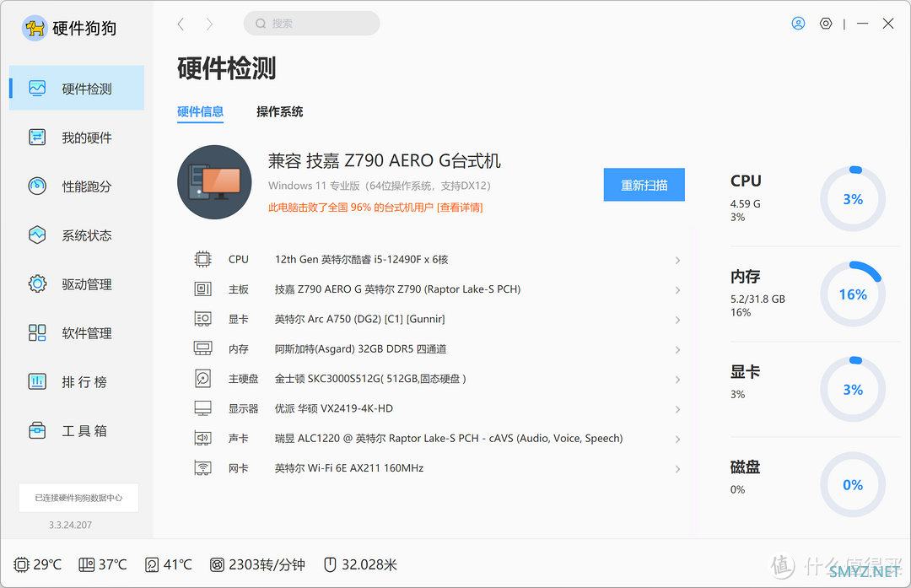Click the 磁盘 0% usage ring
Viewport: 911px width, 588px height.
pos(852,484)
